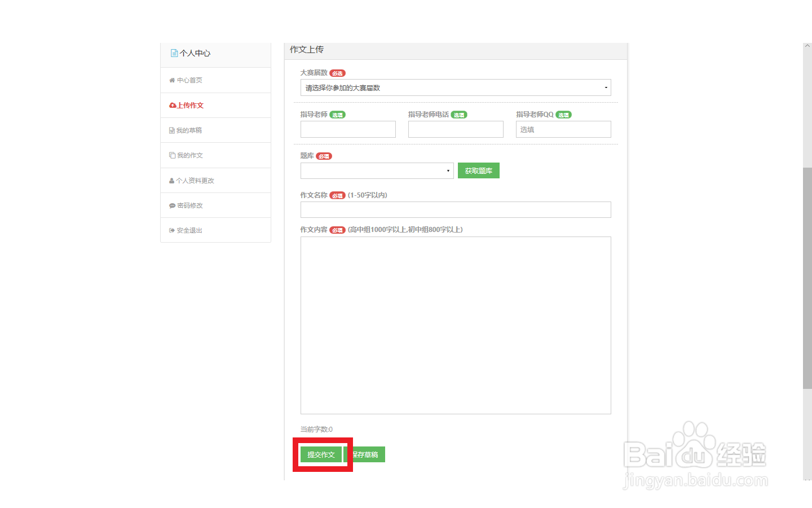The width and height of the screenshot is (812, 508).
Task: Click the 指导老师 input field
Action: (347, 129)
